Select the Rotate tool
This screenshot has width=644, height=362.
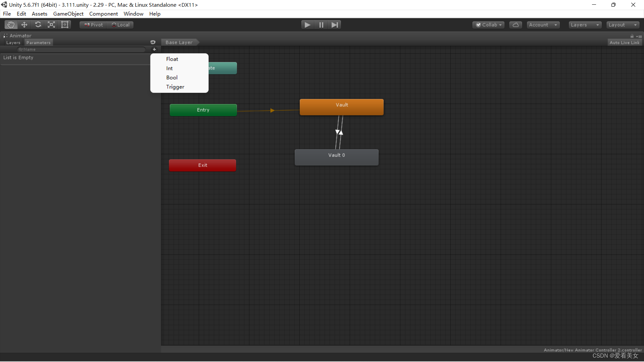pyautogui.click(x=38, y=25)
